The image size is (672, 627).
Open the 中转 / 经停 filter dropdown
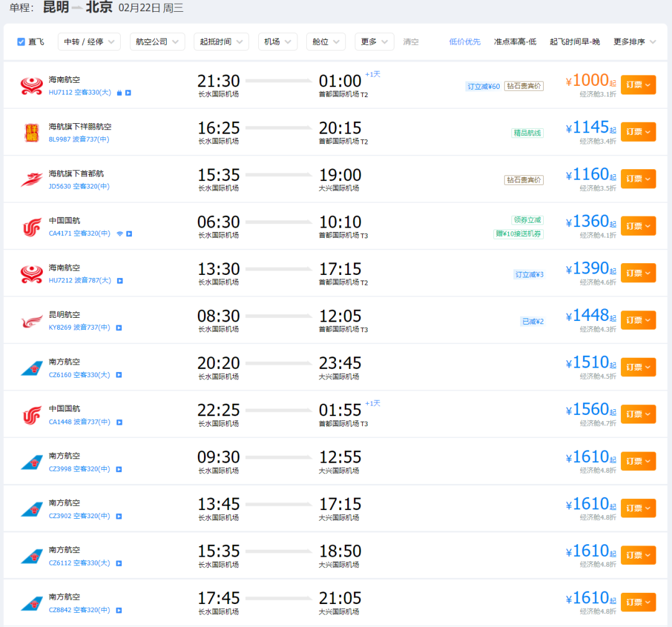[89, 42]
